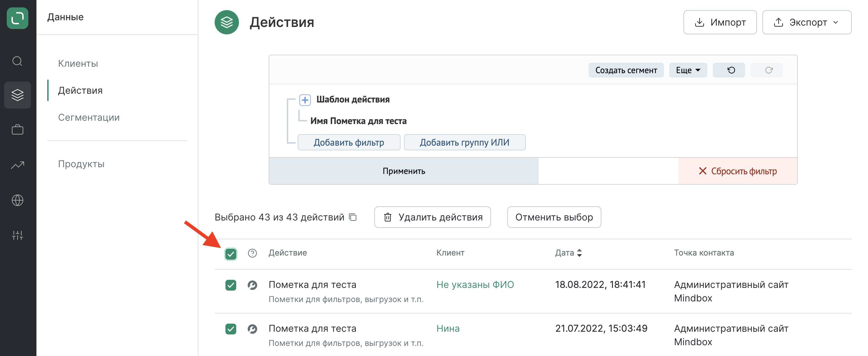Click Выбрано 43 из 43 действий text
The image size is (868, 356).
[x=279, y=217]
